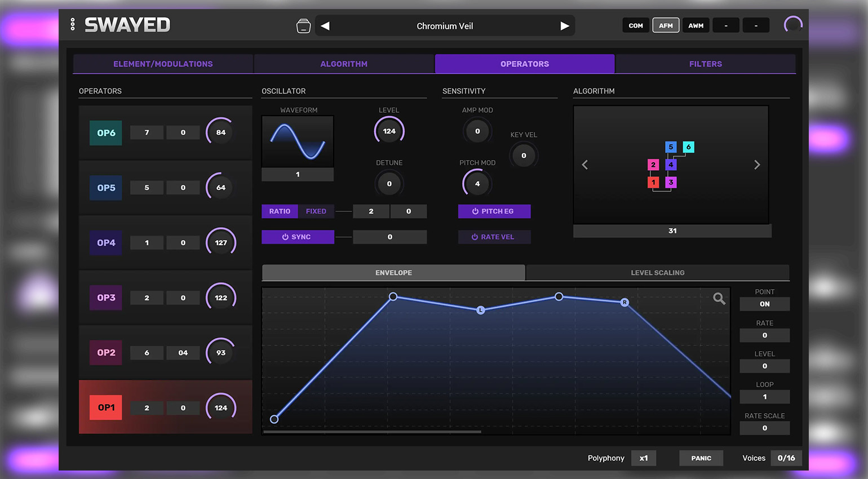Screen dimensions: 868x479
Task: Toggle the SYNC button
Action: coord(298,237)
